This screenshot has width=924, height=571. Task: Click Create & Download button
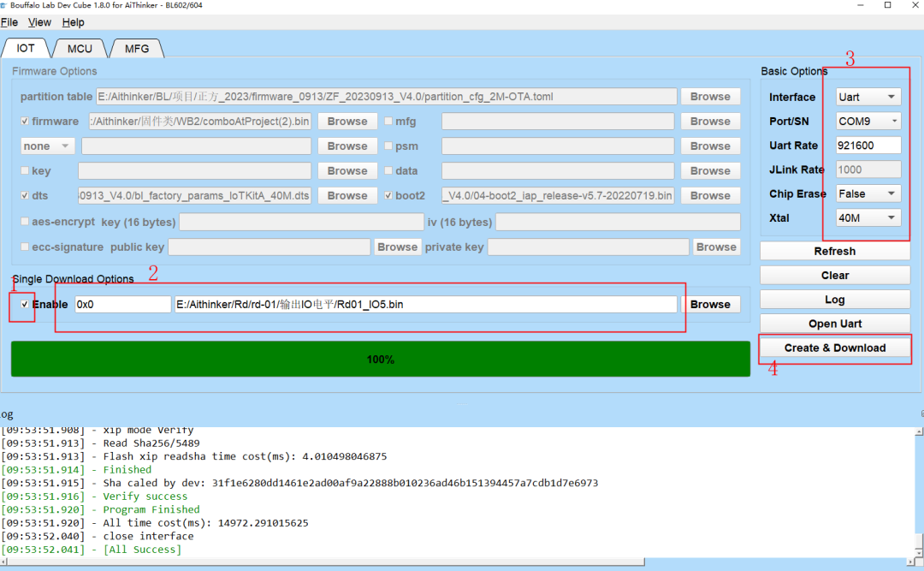[x=834, y=348]
